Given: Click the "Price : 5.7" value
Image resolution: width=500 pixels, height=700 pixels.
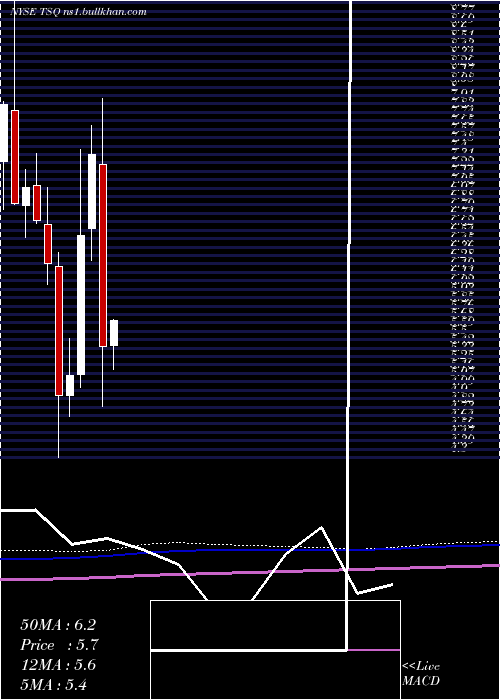Looking at the screenshot, I should [59, 645].
